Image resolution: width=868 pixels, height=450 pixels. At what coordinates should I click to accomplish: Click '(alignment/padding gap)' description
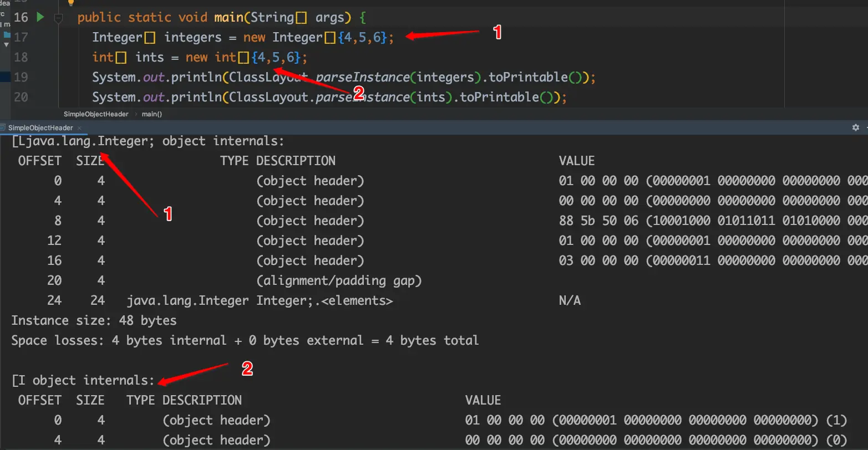(339, 281)
